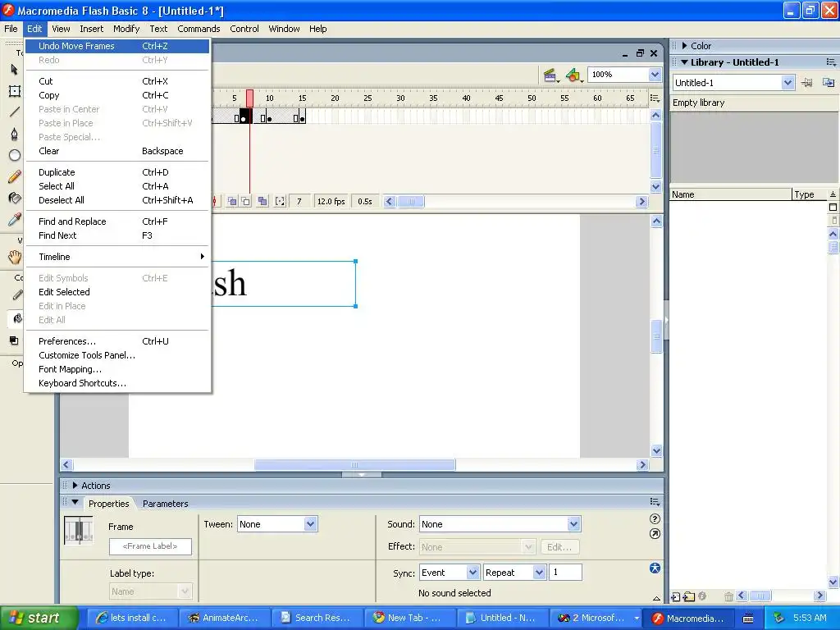
Task: Open the timeline frame view options menu
Action: 655,98
